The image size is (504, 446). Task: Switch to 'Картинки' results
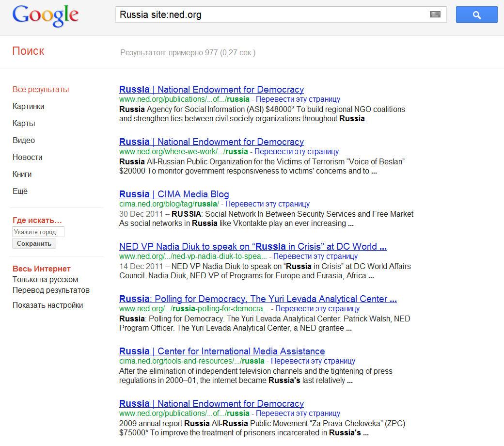click(x=28, y=107)
